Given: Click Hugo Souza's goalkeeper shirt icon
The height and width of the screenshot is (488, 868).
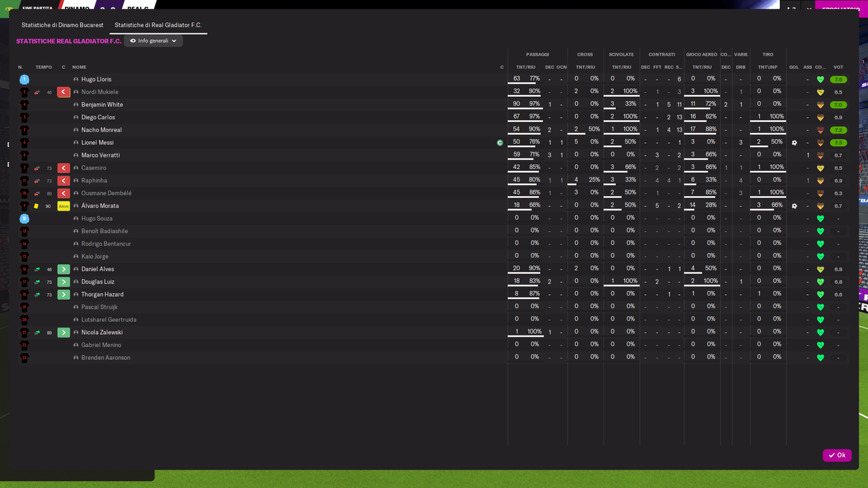Looking at the screenshot, I should coord(24,219).
